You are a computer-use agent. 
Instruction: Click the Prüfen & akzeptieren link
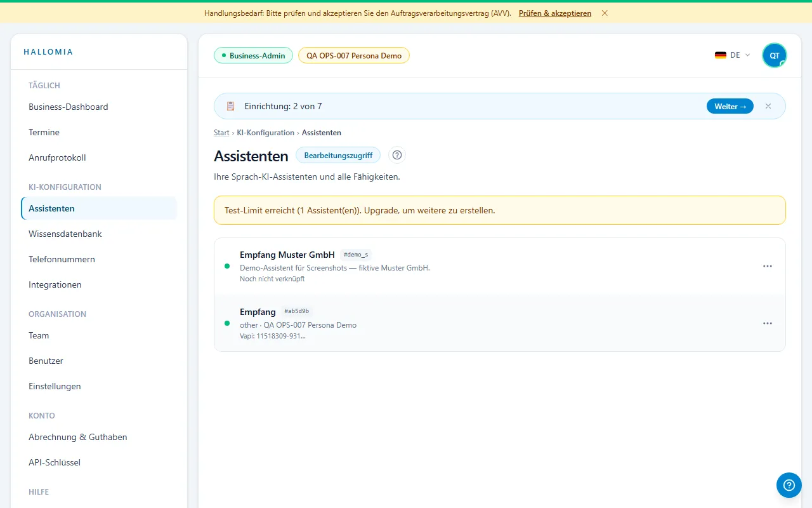(555, 13)
